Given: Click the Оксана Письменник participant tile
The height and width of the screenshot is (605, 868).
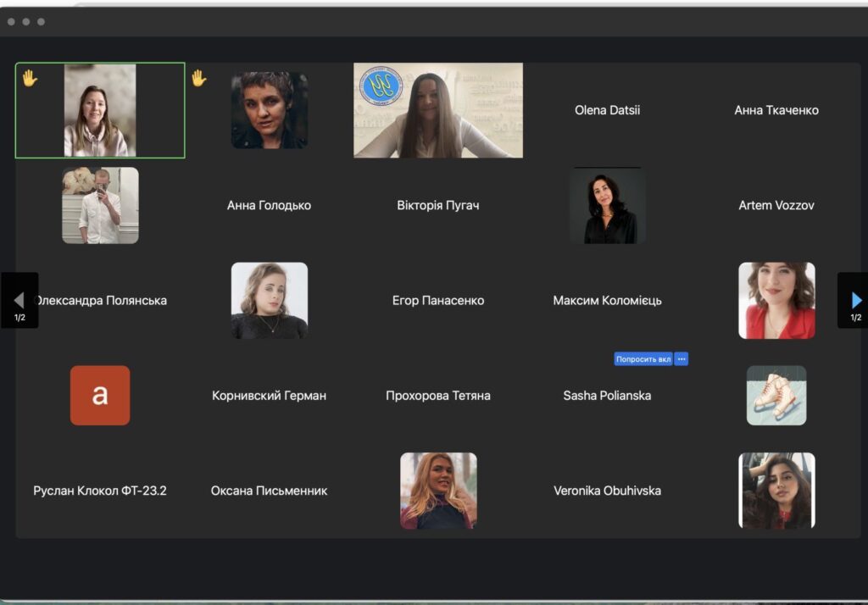Looking at the screenshot, I should tap(269, 491).
